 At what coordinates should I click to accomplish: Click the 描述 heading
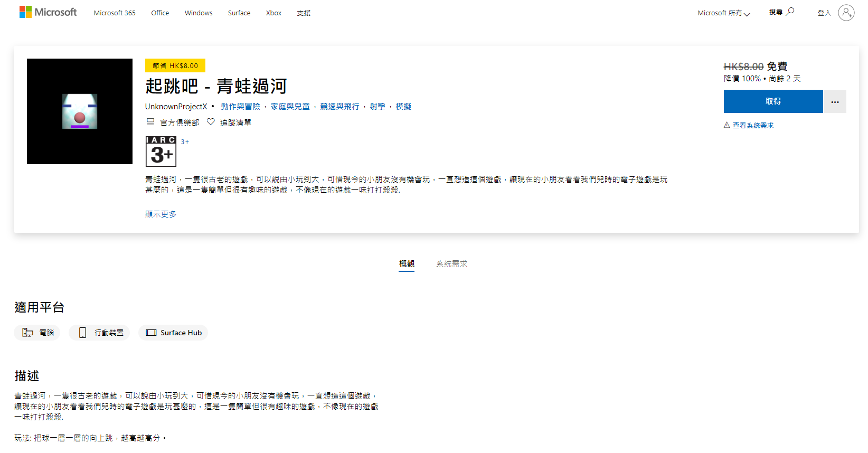[27, 376]
